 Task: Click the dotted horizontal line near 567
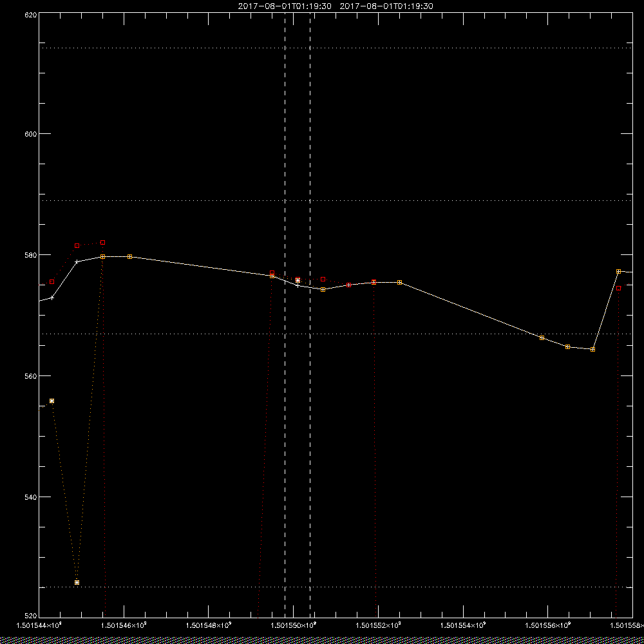click(x=336, y=334)
